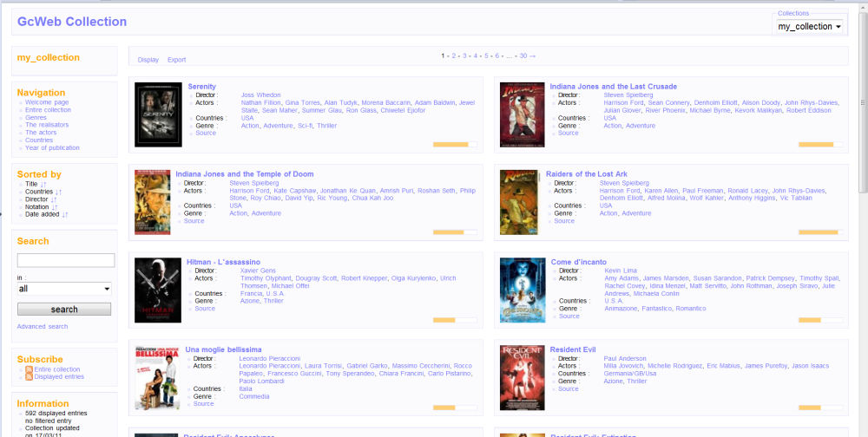Screen dimensions: 868x437
Task: Open Hitman - L'assassino title link
Action: click(x=224, y=262)
